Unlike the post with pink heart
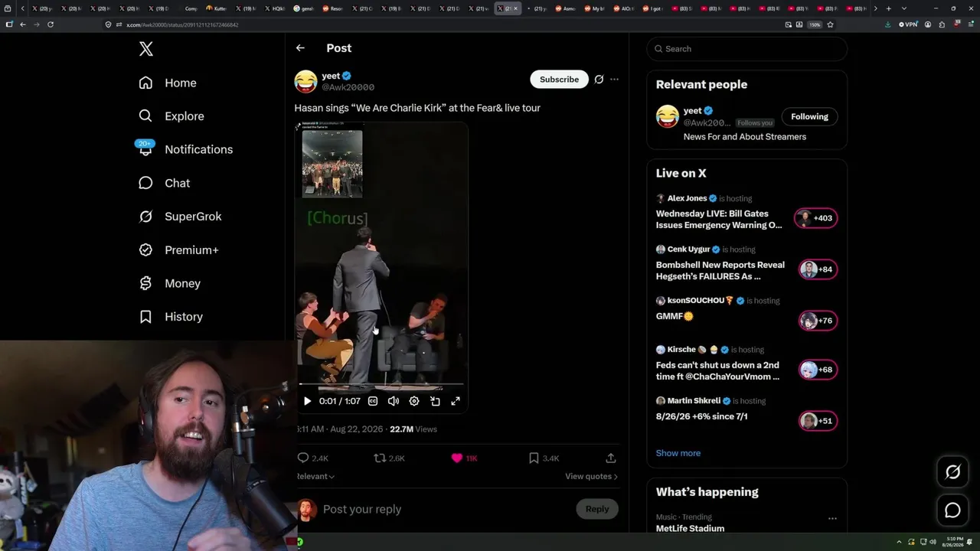980x551 pixels. click(457, 458)
